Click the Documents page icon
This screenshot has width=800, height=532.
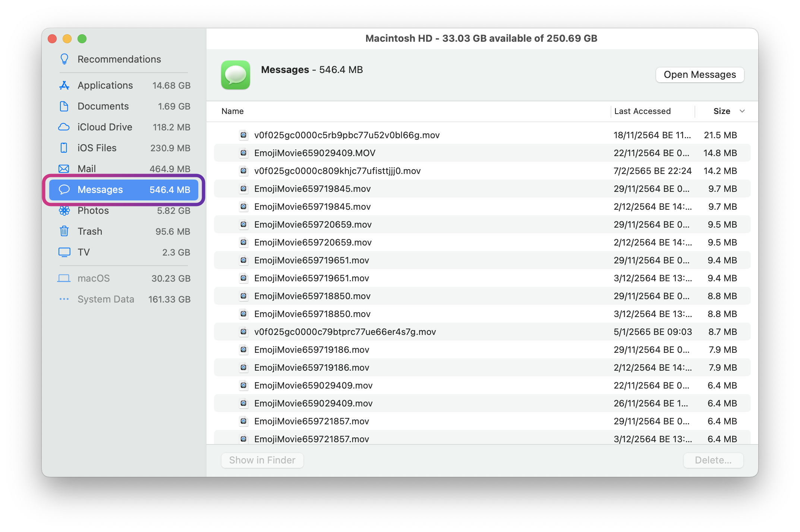click(x=64, y=106)
